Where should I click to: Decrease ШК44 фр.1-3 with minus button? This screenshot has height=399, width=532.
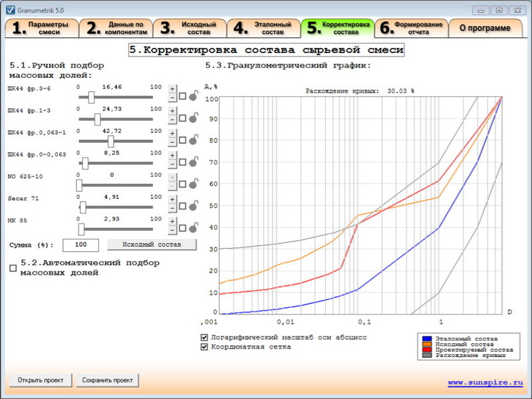tap(172, 120)
